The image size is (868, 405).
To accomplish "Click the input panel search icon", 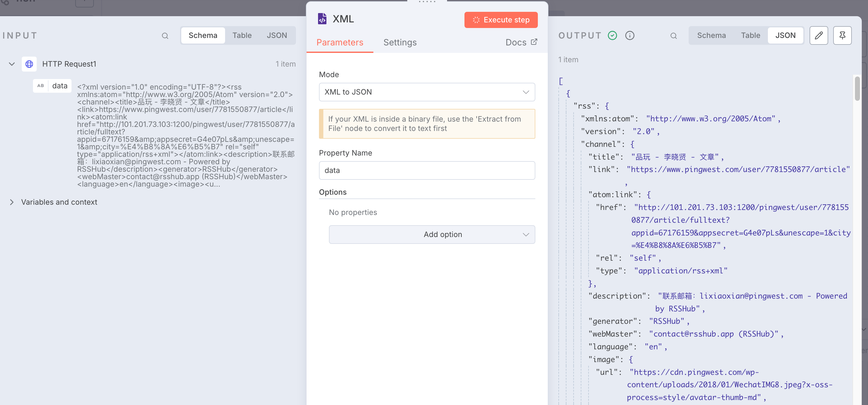I will [165, 36].
